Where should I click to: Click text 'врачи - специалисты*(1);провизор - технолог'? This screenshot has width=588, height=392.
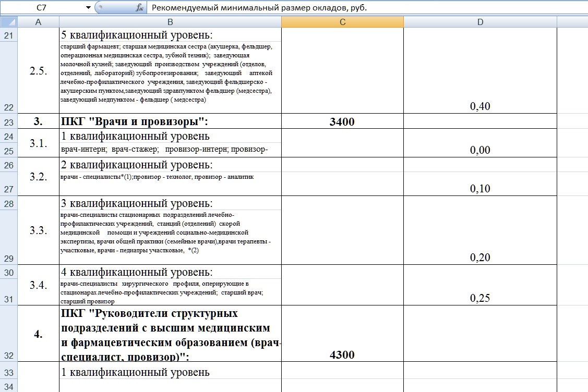coord(157,177)
